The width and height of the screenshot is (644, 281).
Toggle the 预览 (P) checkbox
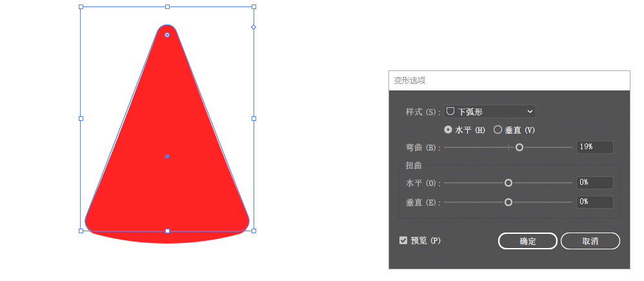(403, 240)
